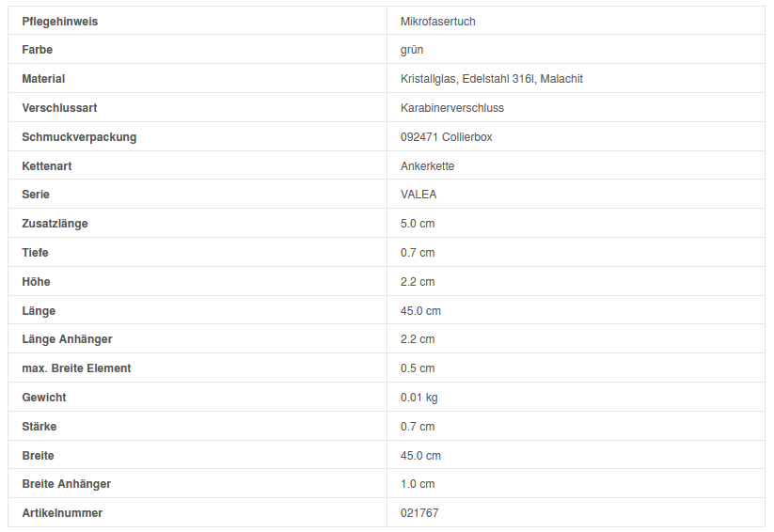Viewport: 774px width, 532px height.
Task: Click the Pflegehinweis row label
Action: 59,21
